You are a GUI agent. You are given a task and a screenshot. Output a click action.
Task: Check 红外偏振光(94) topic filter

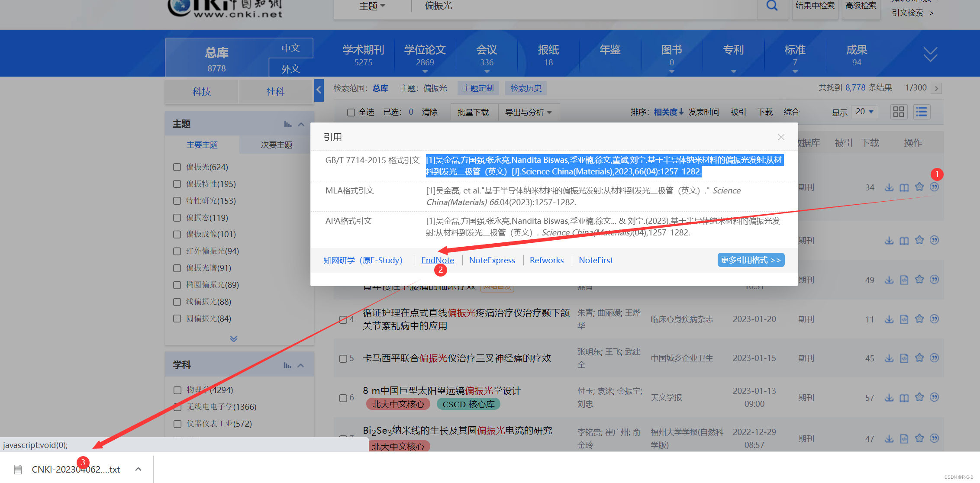pyautogui.click(x=177, y=251)
